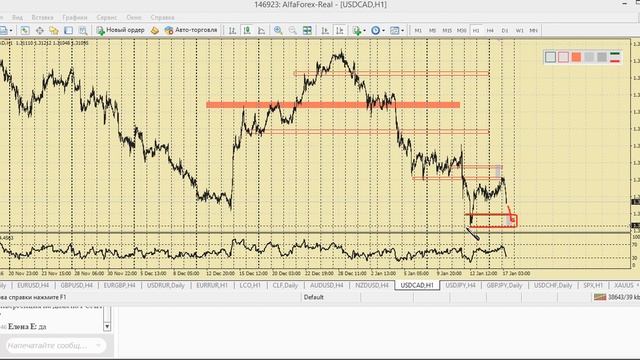Viewport: 640px width, 360px height.
Task: Open the MetaEditor yellow book icon
Action: pyautogui.click(x=154, y=30)
